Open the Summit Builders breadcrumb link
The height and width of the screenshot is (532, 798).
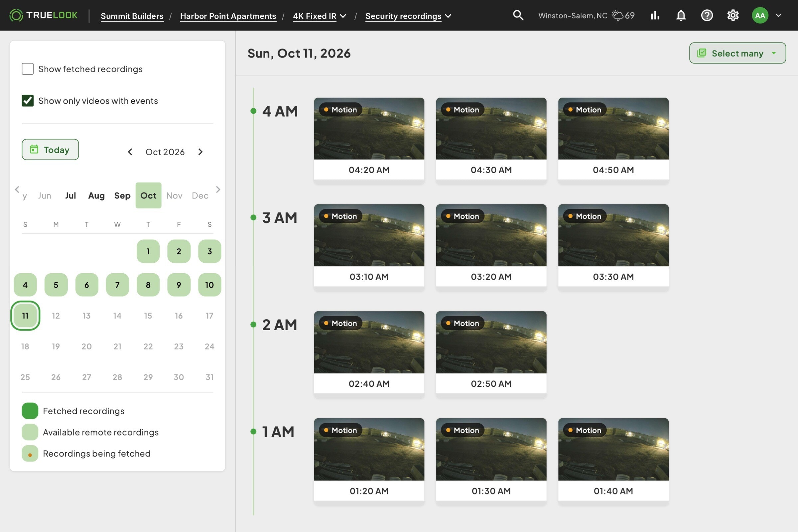click(x=132, y=16)
